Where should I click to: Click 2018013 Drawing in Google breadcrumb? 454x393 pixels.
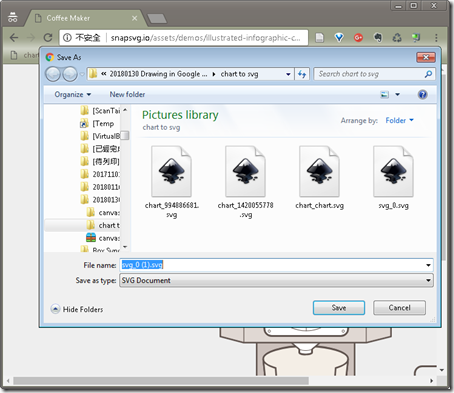click(x=158, y=74)
